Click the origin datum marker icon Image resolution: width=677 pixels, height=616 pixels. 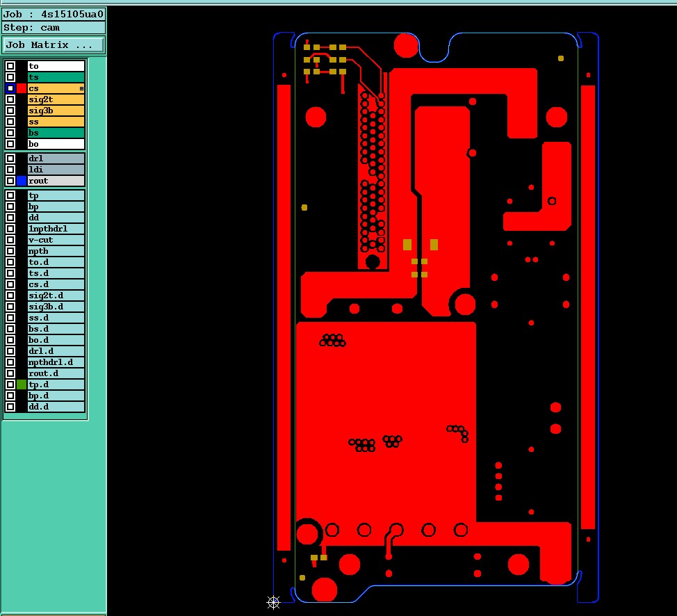pyautogui.click(x=273, y=602)
